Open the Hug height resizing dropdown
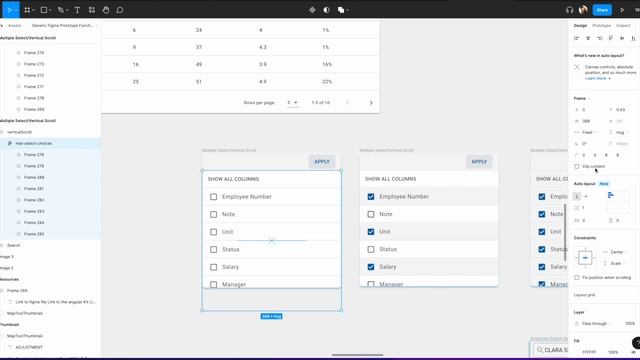Viewport: 640px width, 360px height. pyautogui.click(x=620, y=132)
